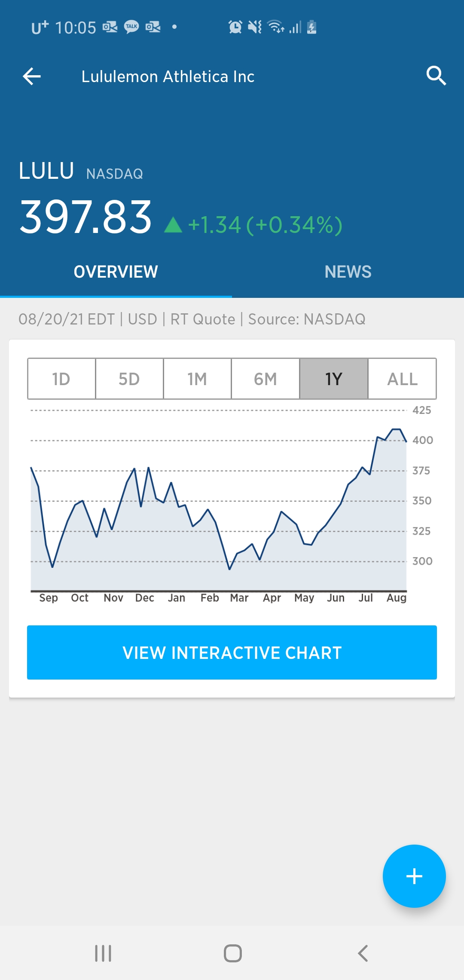Tap the 08/20/21 EDT quote info line
The image size is (464, 980).
[x=192, y=319]
